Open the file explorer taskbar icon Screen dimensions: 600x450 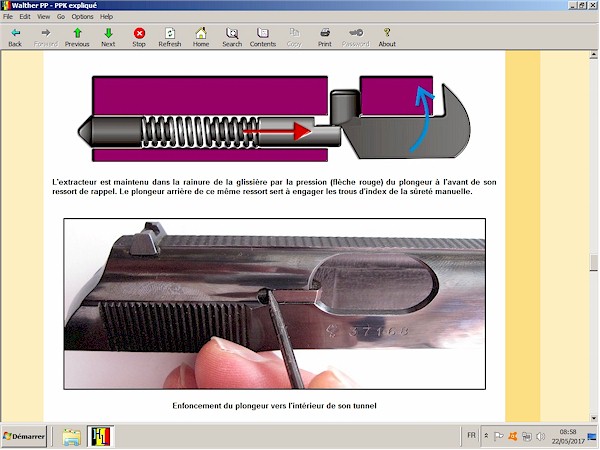72,437
